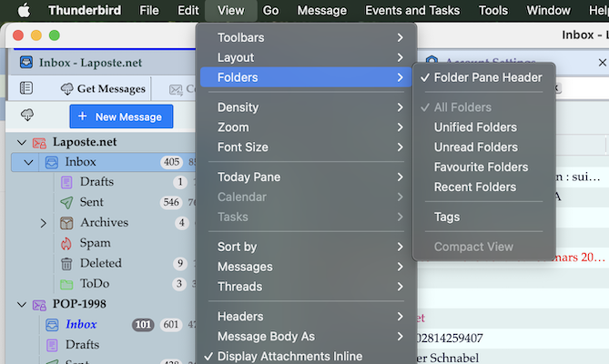This screenshot has height=364, width=609.
Task: Open the Zoom submenu
Action: click(306, 127)
